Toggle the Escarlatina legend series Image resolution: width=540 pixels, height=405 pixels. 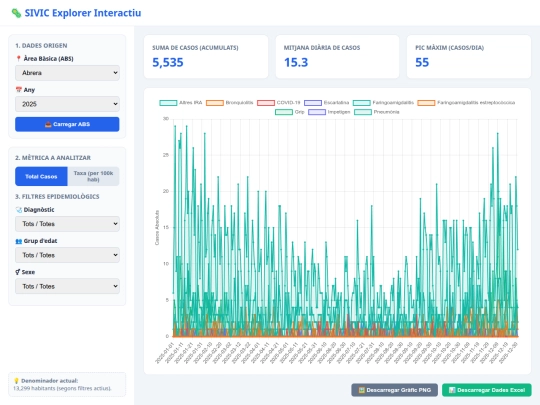pos(326,103)
